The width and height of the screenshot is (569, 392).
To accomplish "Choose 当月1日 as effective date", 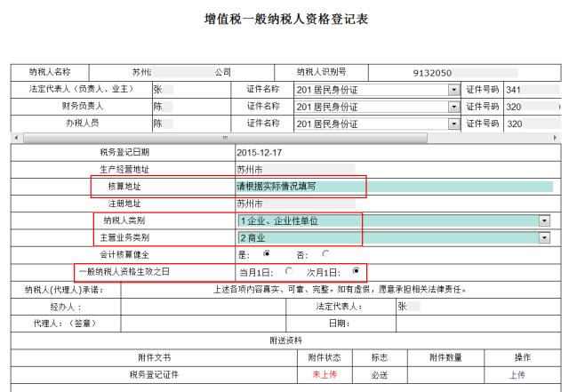I will point(289,271).
